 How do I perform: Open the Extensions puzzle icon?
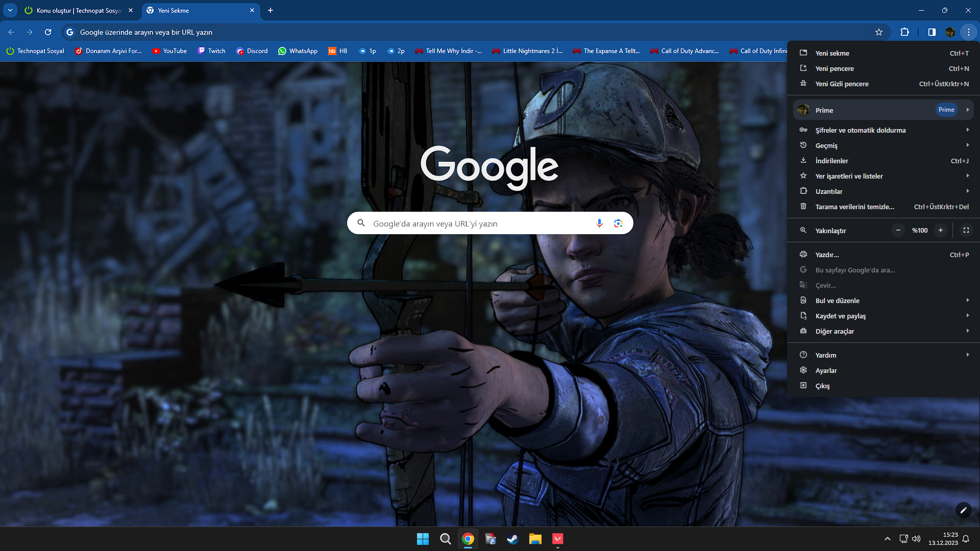click(x=904, y=32)
